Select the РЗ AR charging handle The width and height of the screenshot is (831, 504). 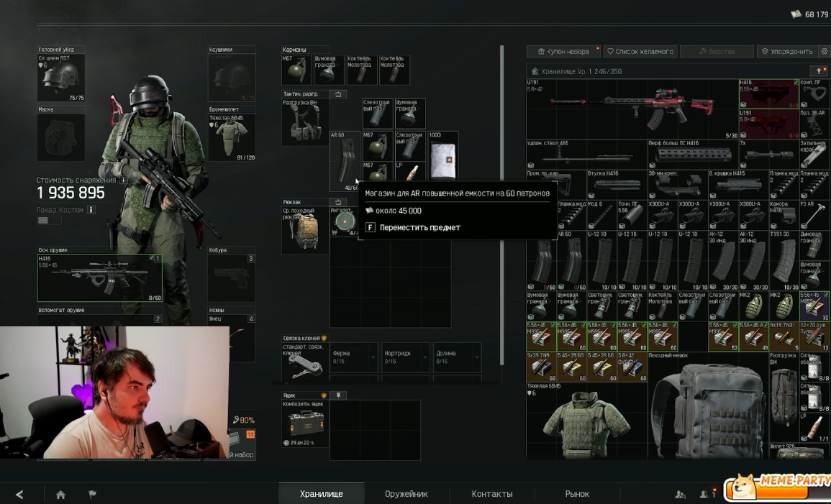pyautogui.click(x=814, y=215)
